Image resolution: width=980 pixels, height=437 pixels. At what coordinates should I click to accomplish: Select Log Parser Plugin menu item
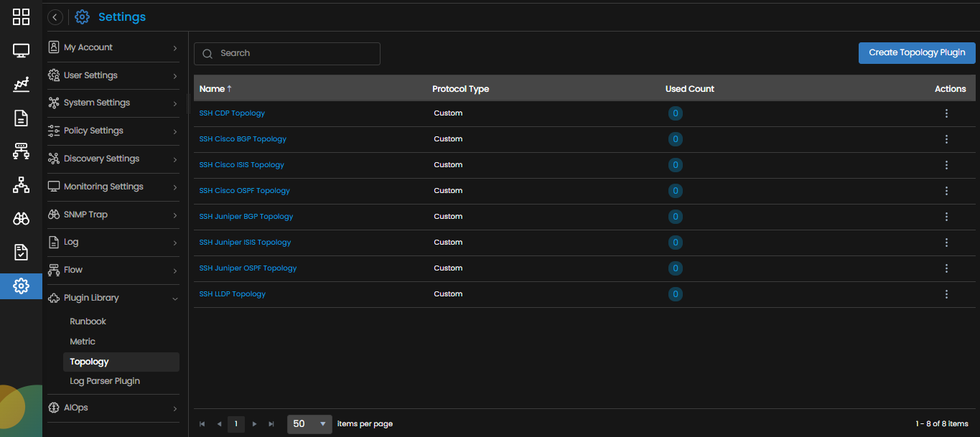[105, 381]
